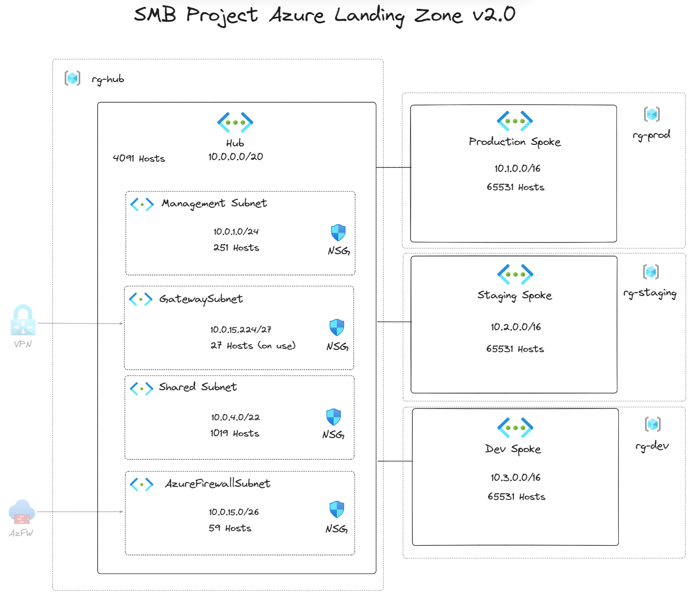Select the 27 Hosts (on use) text

pos(253,346)
